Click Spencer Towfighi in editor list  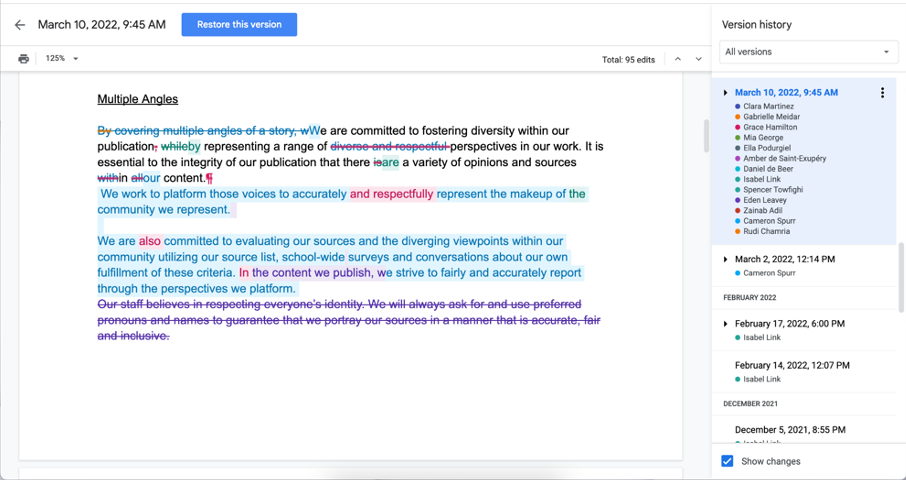click(x=773, y=189)
